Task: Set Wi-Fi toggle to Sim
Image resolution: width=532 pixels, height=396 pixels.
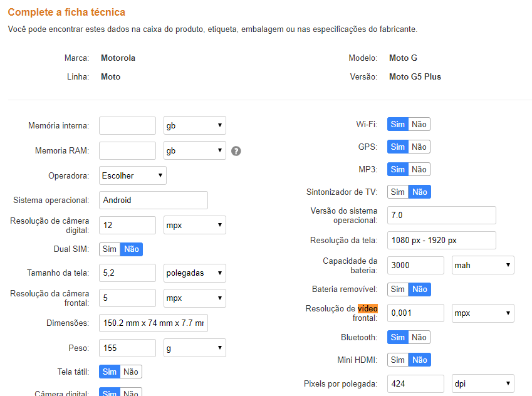Action: click(x=398, y=124)
